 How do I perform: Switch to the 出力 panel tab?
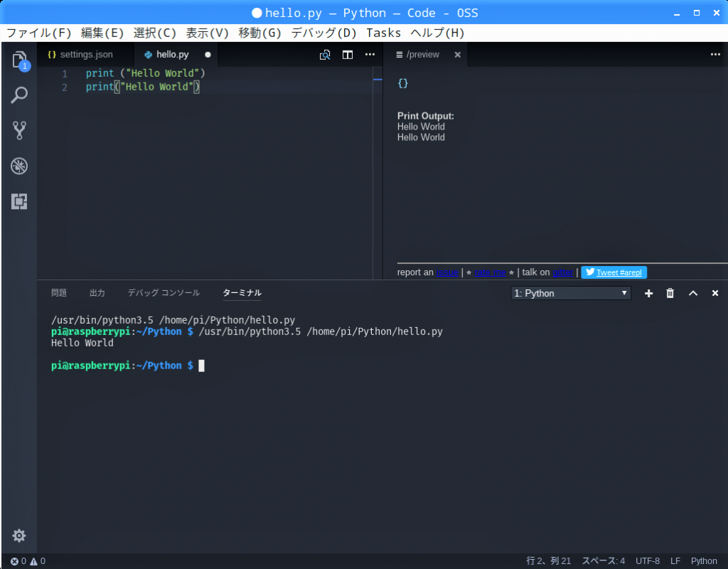coord(97,293)
